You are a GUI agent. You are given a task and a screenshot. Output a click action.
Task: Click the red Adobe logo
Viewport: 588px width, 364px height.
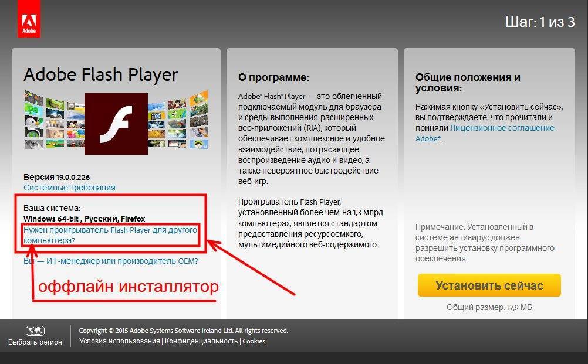click(x=29, y=19)
